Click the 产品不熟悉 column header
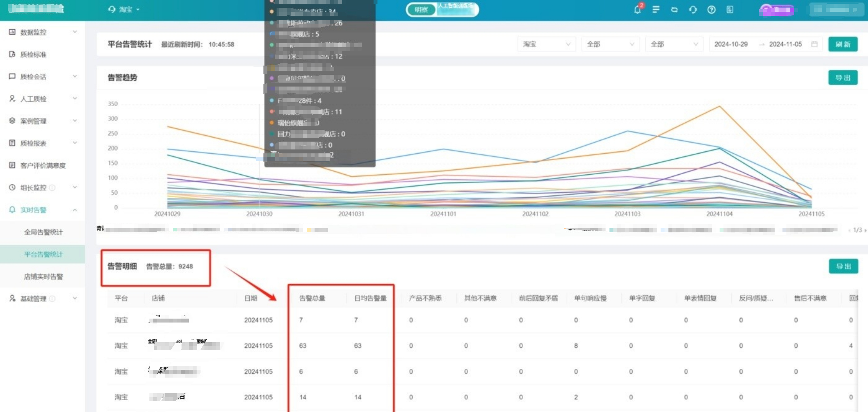 click(x=425, y=298)
